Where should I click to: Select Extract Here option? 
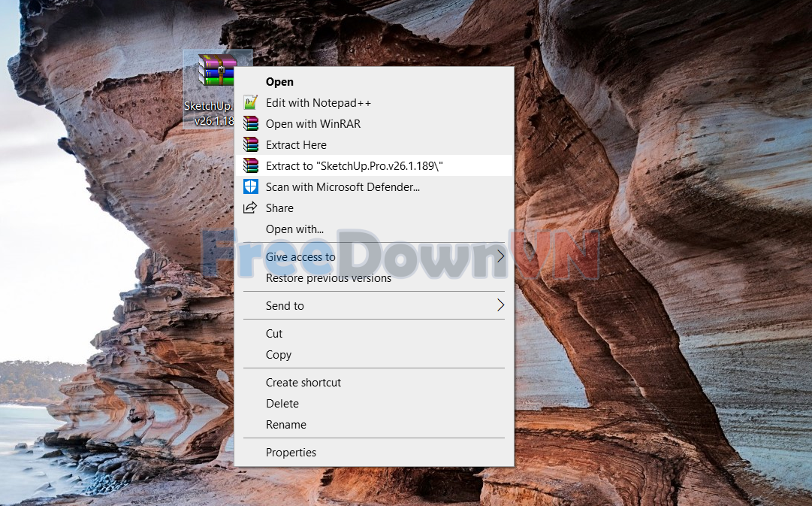(x=296, y=145)
